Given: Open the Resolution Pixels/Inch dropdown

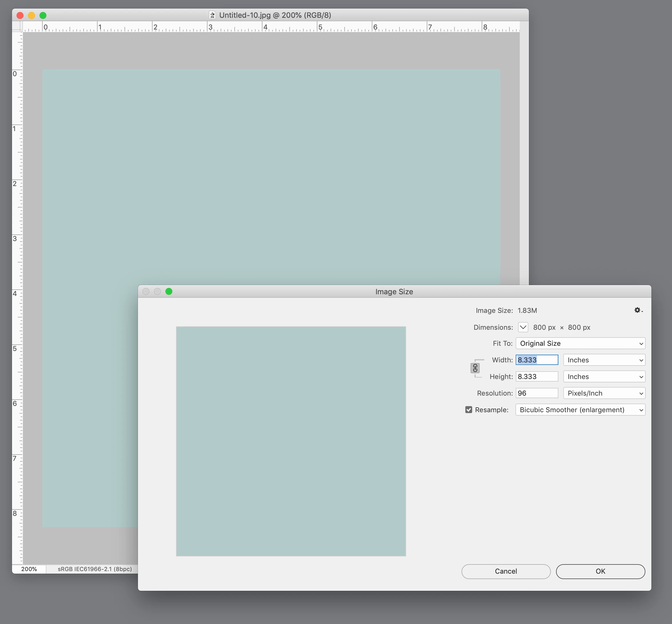Looking at the screenshot, I should click(x=604, y=393).
